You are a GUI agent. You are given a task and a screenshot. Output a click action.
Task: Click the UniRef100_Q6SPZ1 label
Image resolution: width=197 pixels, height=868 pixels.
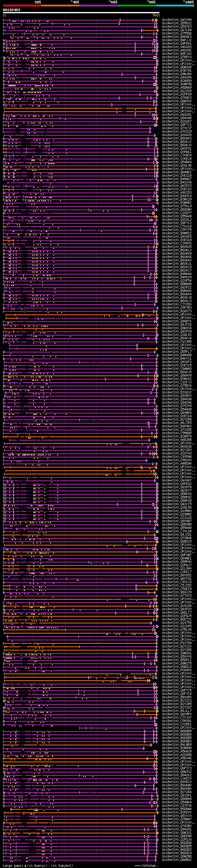(177, 149)
